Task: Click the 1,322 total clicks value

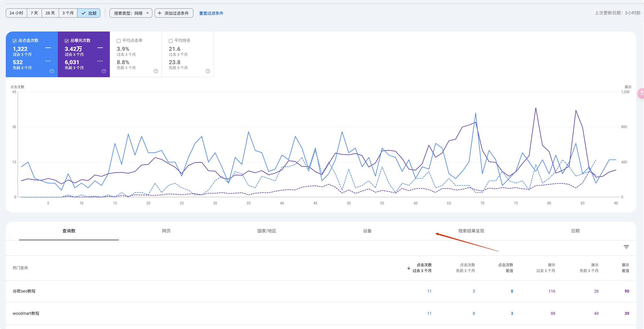Action: [x=20, y=49]
